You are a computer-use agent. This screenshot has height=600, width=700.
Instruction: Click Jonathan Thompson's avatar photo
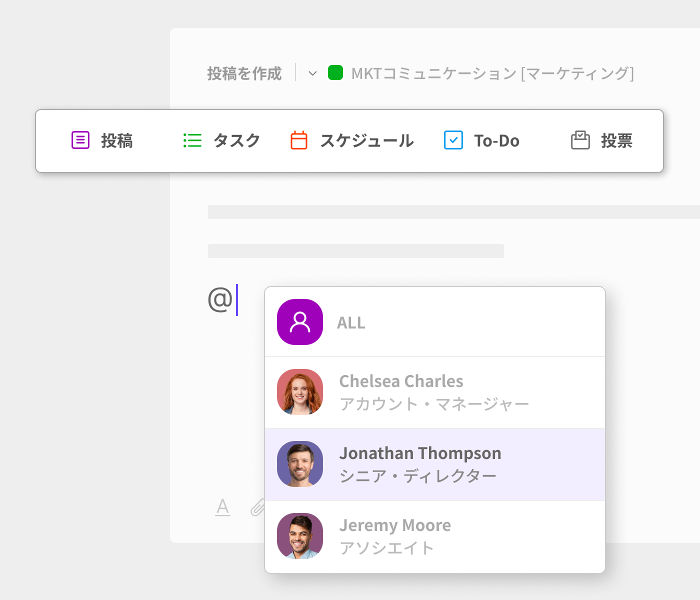(x=300, y=464)
